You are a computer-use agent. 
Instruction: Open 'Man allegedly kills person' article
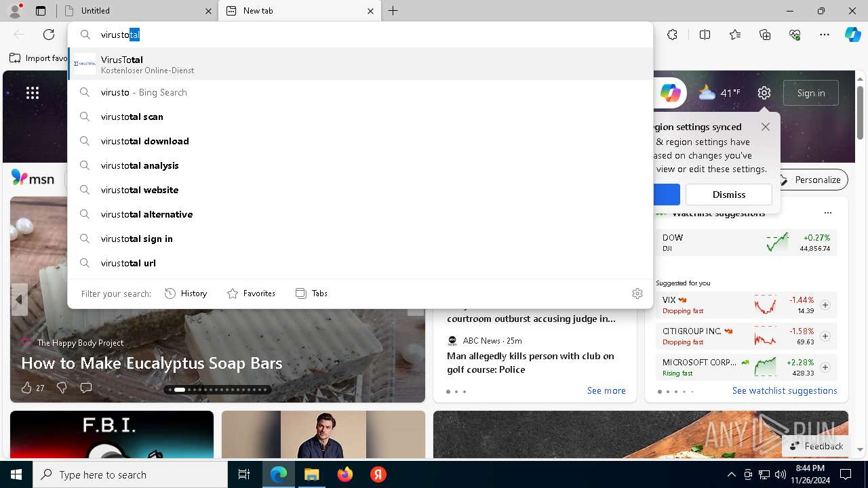point(530,363)
